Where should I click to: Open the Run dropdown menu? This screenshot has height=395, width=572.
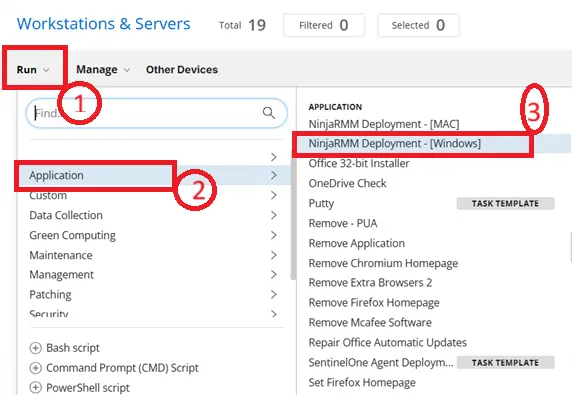click(33, 69)
